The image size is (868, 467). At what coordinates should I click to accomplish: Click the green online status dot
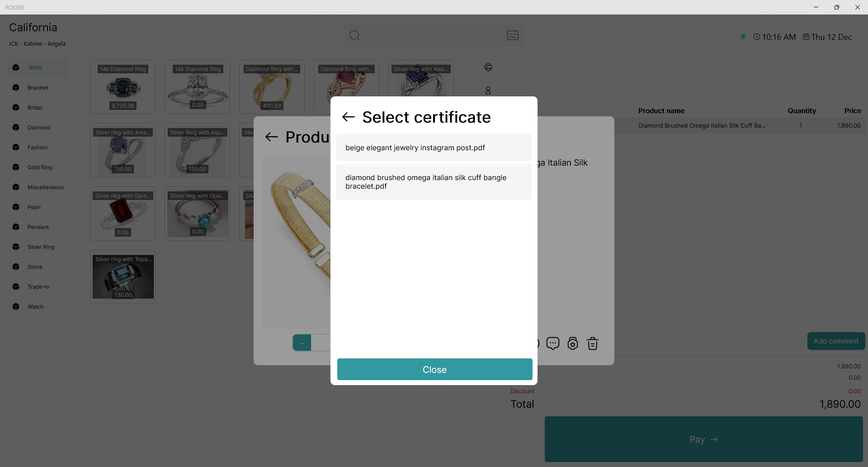(x=743, y=37)
